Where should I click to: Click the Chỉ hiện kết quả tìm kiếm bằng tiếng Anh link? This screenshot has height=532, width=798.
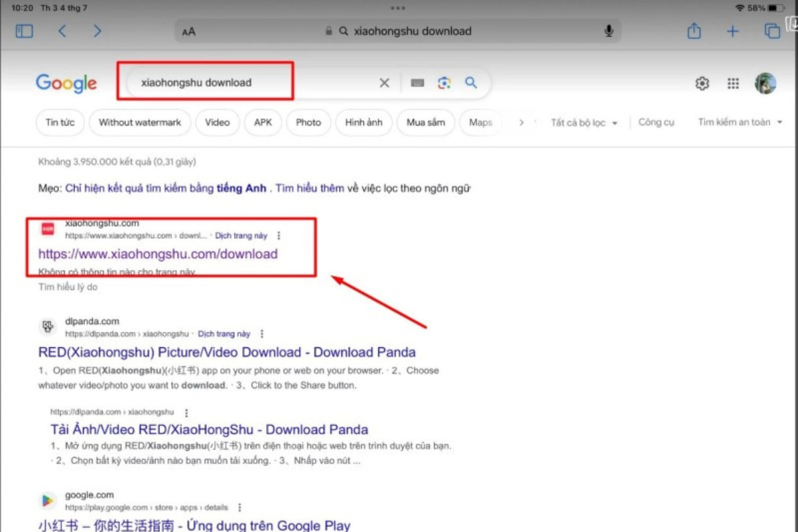[x=165, y=188]
